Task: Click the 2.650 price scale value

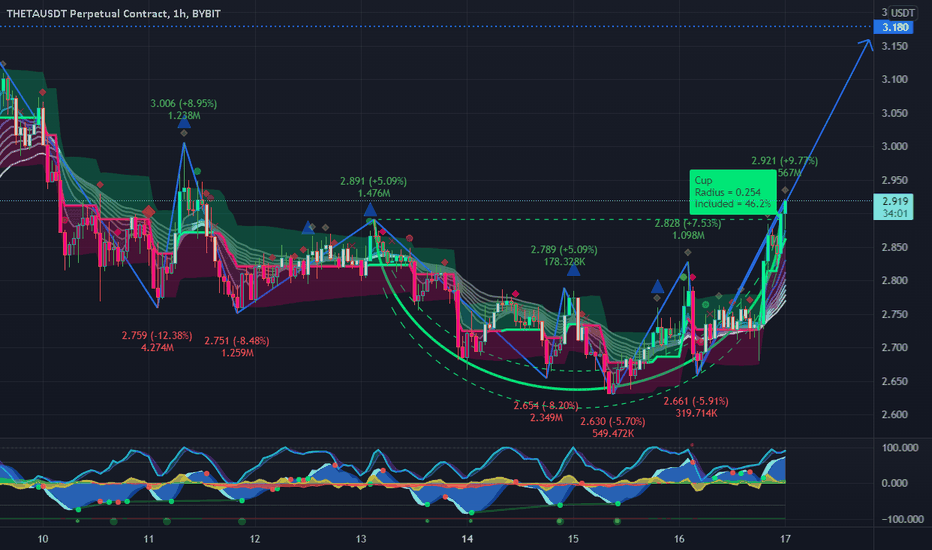Action: point(895,381)
